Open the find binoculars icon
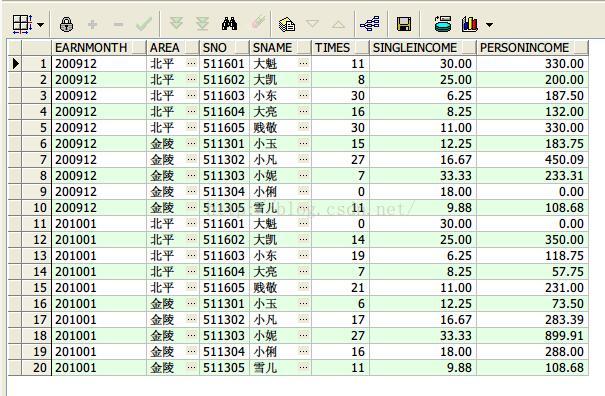 (x=230, y=24)
